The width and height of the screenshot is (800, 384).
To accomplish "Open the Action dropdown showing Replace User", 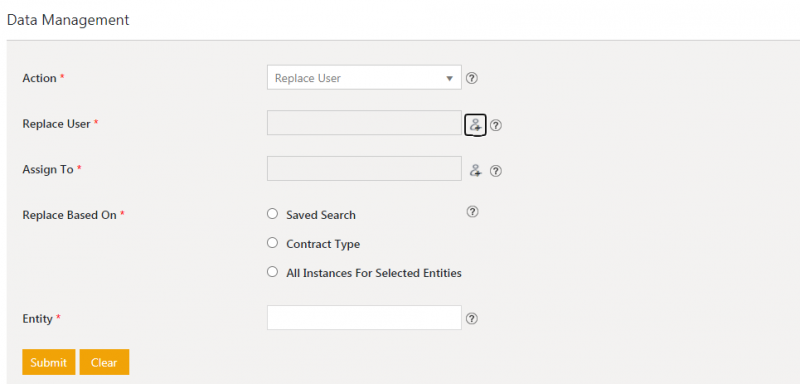I will click(364, 78).
